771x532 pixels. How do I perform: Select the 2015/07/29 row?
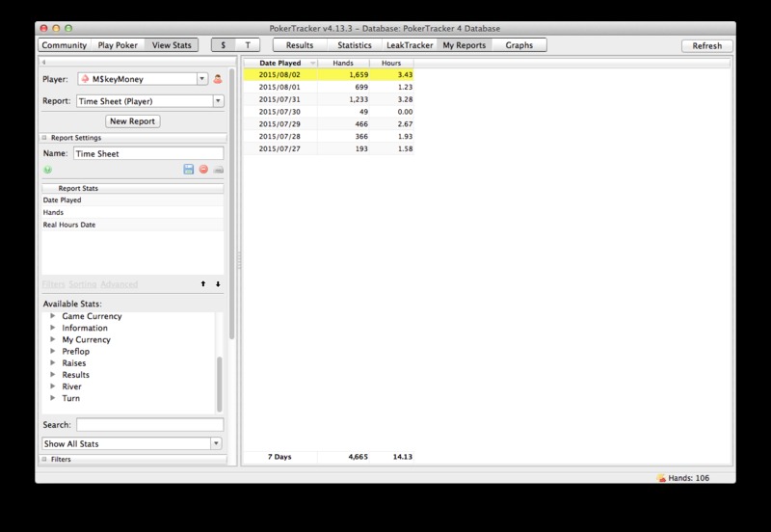click(329, 124)
